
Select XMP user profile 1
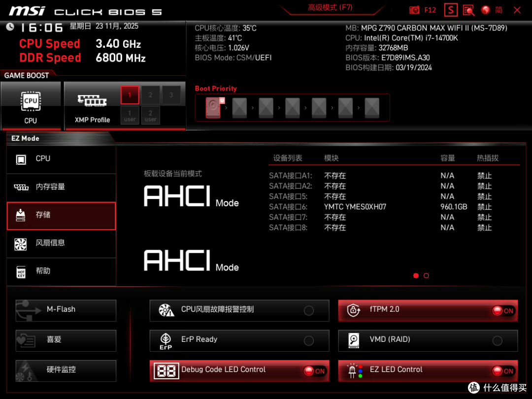[x=130, y=115]
